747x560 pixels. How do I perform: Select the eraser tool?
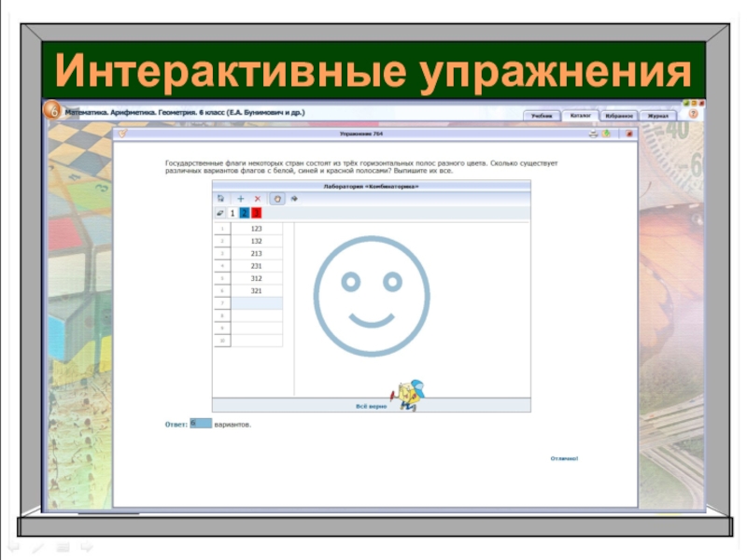(220, 213)
